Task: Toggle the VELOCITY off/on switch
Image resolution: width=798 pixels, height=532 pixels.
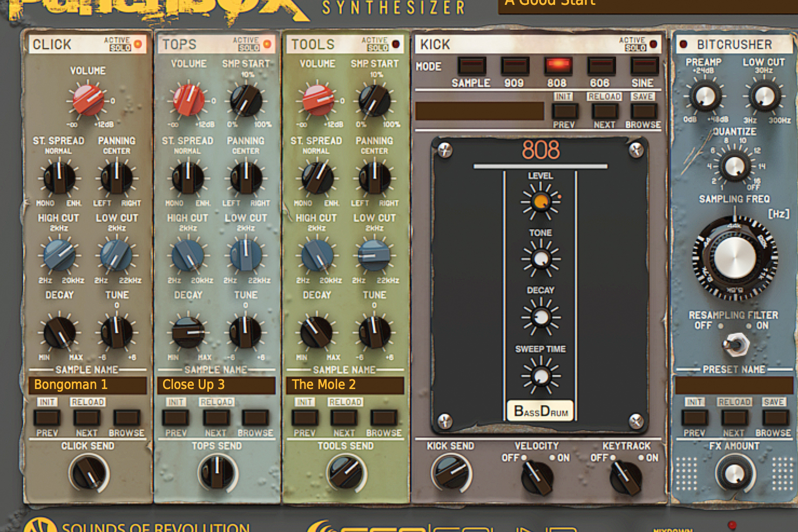Action: 536,477
